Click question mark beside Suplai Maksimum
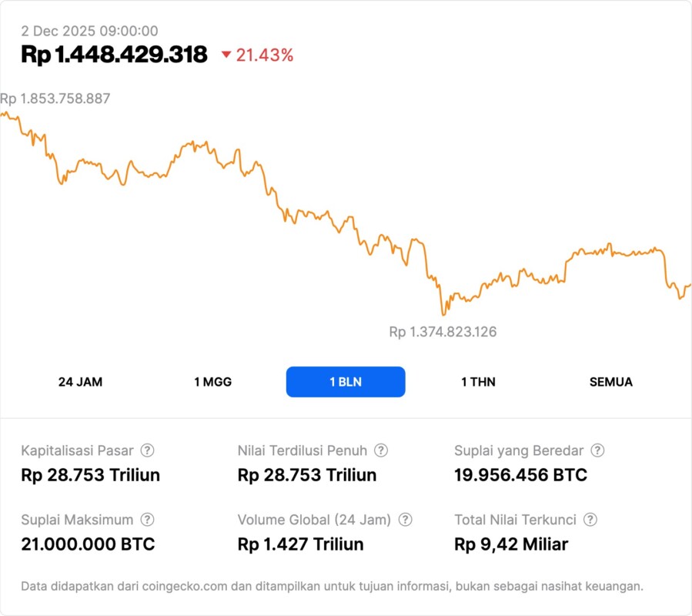The width and height of the screenshot is (692, 616). pos(147,520)
